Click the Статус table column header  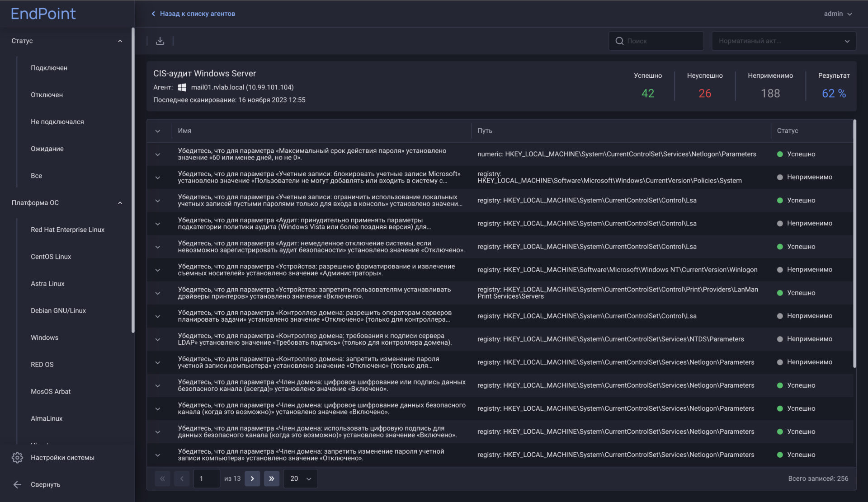coord(788,131)
